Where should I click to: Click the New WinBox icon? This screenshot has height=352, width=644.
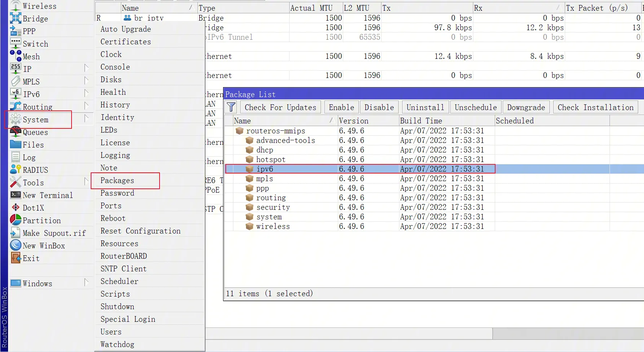point(16,245)
